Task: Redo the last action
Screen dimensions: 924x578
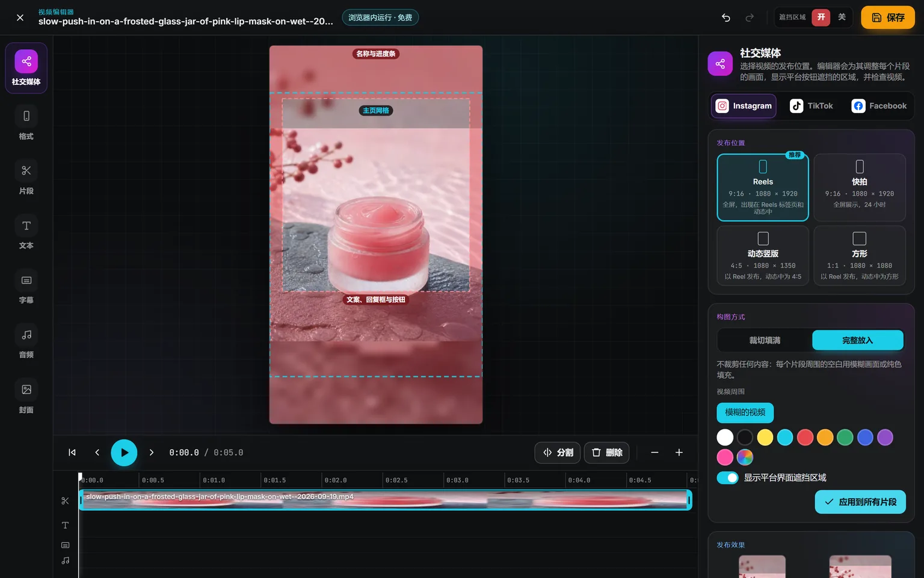Action: pyautogui.click(x=750, y=17)
